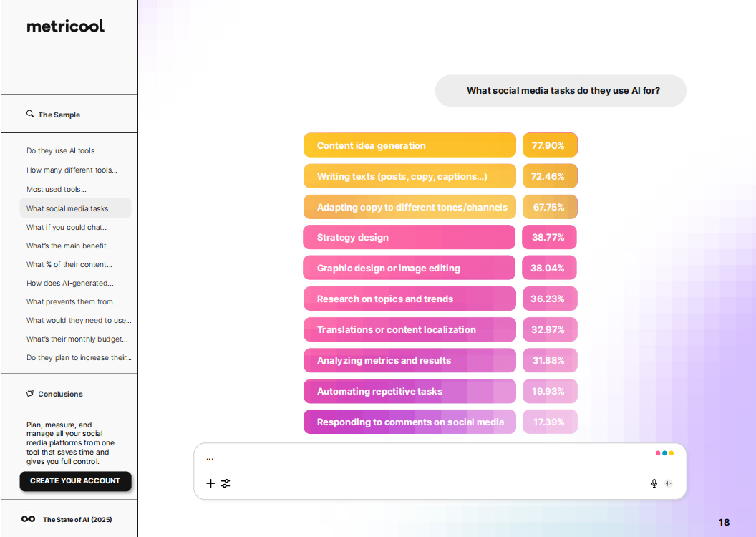
Task: Click the metricool logo
Action: click(x=65, y=26)
